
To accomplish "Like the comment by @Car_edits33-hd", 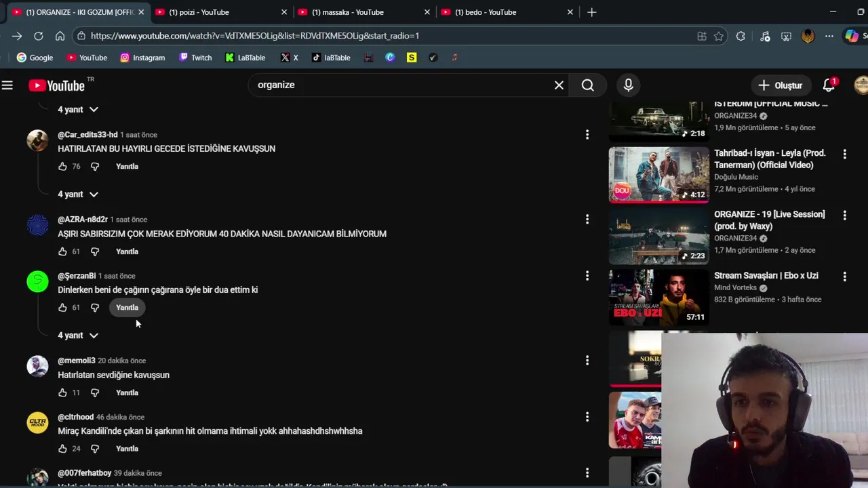I will (62, 167).
